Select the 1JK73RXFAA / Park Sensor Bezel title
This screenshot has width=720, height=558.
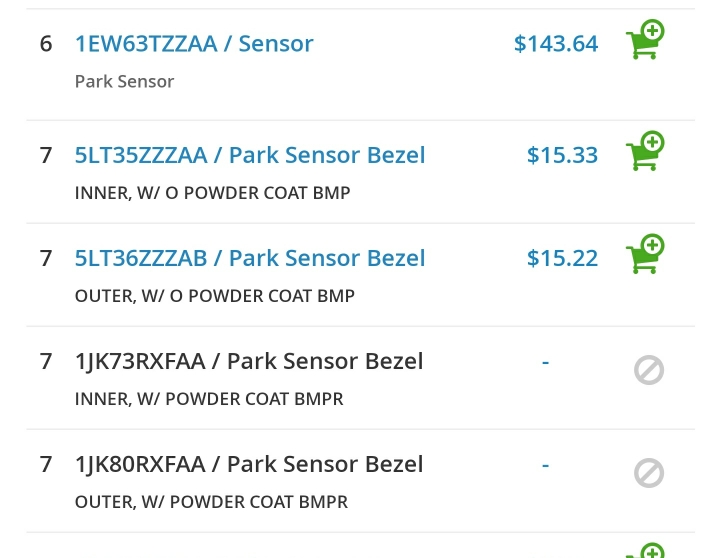[x=249, y=361]
